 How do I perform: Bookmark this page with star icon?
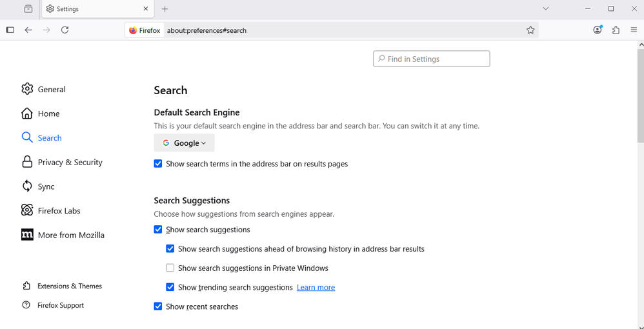[x=530, y=30]
